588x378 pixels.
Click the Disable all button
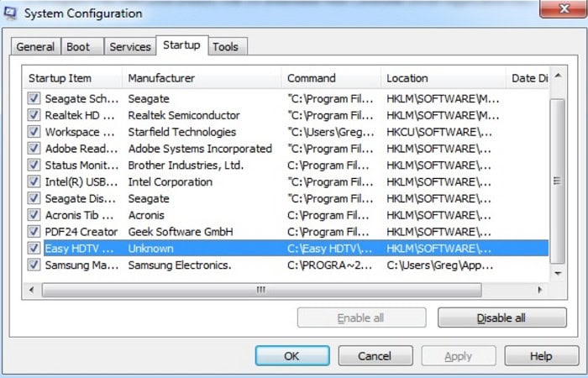[501, 318]
